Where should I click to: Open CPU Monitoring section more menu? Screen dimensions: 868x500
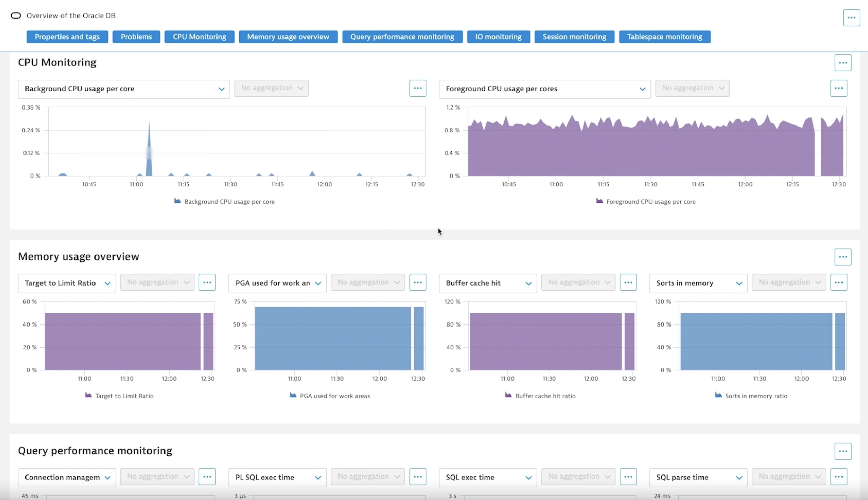click(x=843, y=63)
